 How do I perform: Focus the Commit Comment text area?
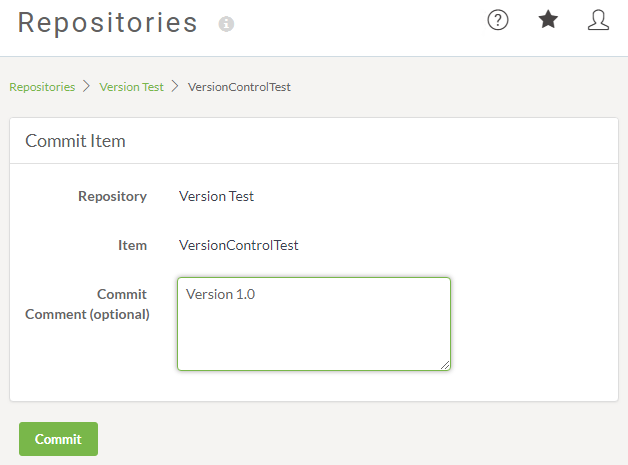click(314, 324)
